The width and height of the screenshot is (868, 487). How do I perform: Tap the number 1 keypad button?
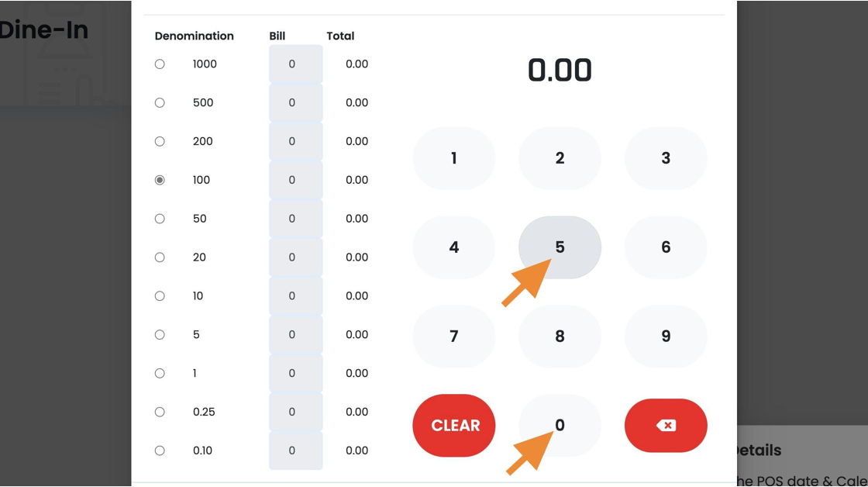(454, 158)
